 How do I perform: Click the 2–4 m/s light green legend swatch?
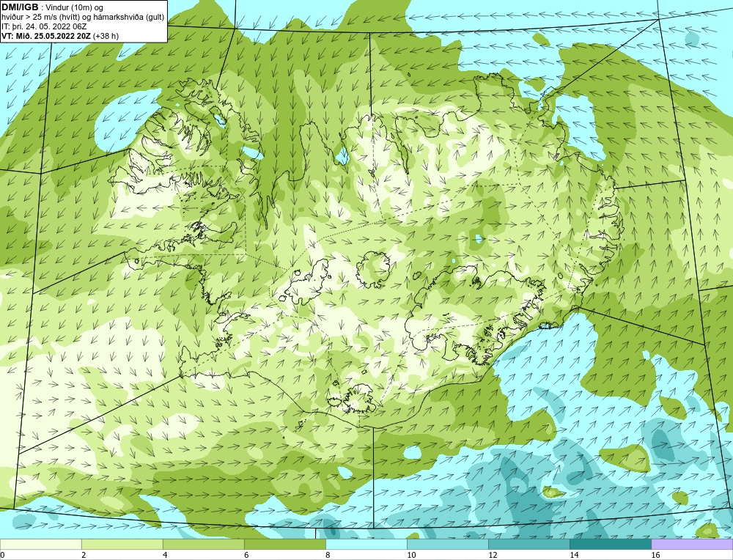point(122,545)
